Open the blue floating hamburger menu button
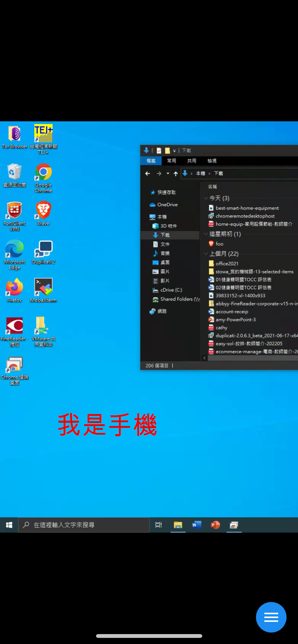Image resolution: width=298 pixels, height=644 pixels. [271, 617]
